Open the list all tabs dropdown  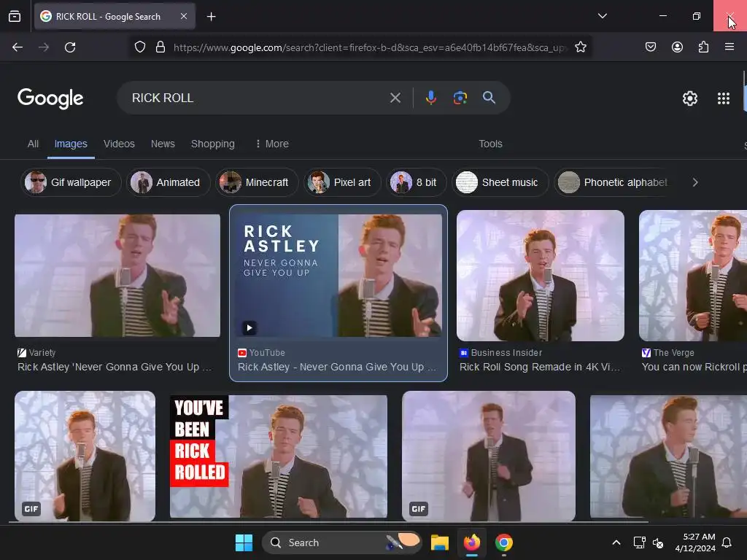(602, 16)
